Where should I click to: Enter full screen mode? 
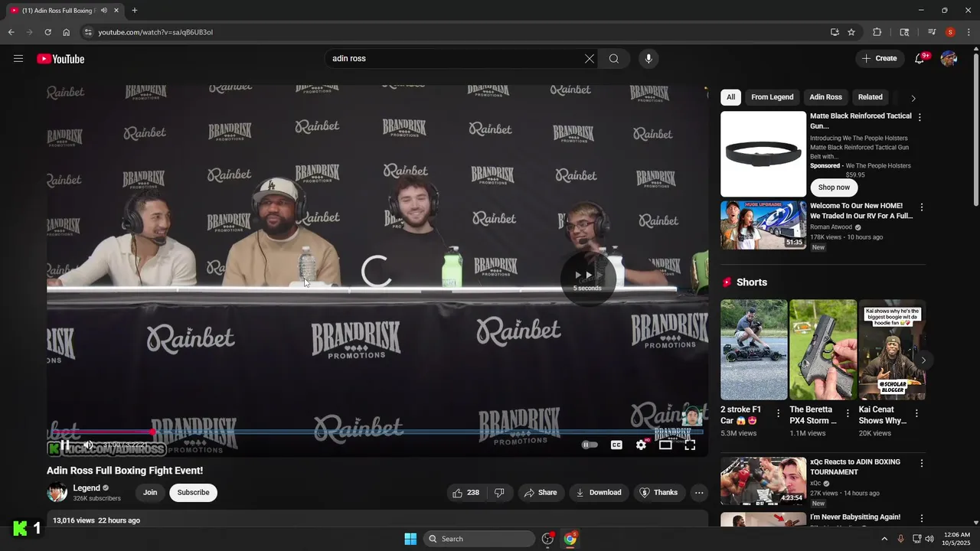click(x=690, y=445)
